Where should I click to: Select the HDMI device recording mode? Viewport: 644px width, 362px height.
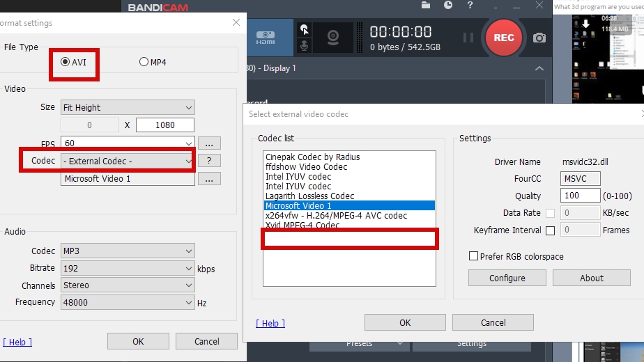point(266,38)
